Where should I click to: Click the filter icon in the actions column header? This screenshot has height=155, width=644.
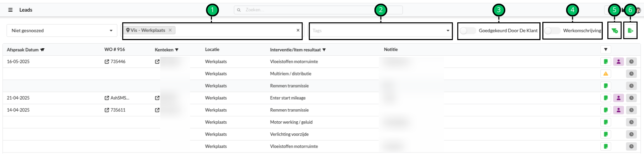pyautogui.click(x=606, y=50)
